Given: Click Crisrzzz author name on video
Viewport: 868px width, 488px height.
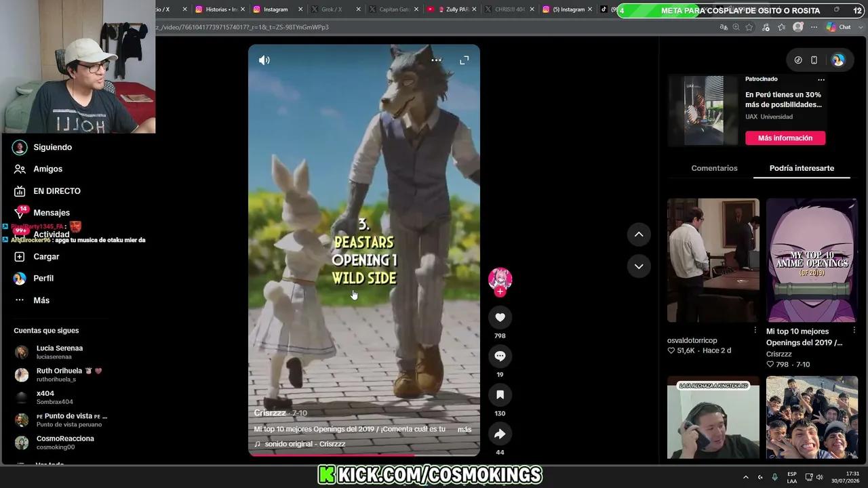Looking at the screenshot, I should pos(270,413).
